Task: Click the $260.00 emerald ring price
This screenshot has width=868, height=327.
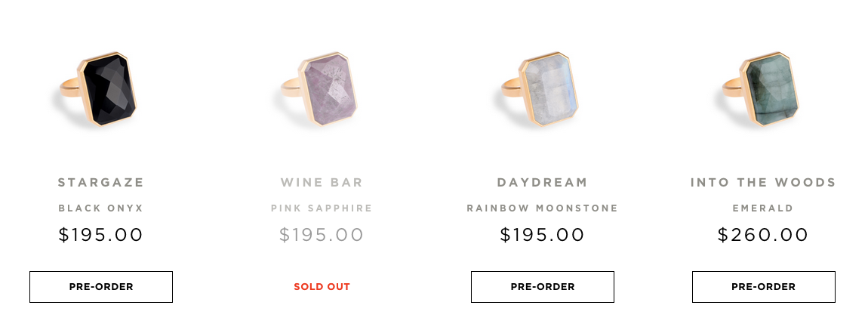Action: coord(763,235)
